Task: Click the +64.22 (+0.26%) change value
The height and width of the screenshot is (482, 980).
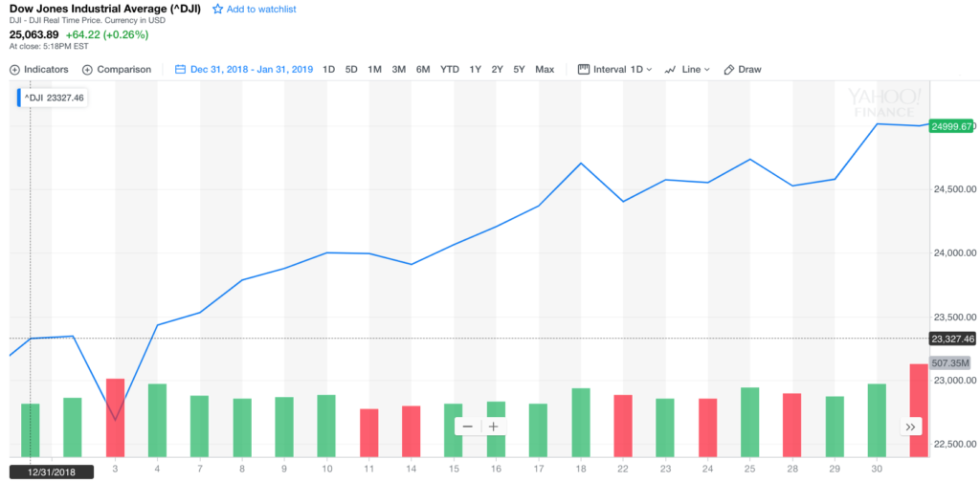Action: tap(107, 35)
